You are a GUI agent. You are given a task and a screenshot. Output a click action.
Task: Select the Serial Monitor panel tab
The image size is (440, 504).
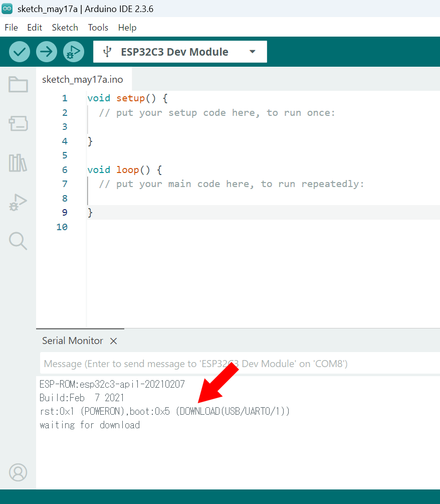click(73, 341)
